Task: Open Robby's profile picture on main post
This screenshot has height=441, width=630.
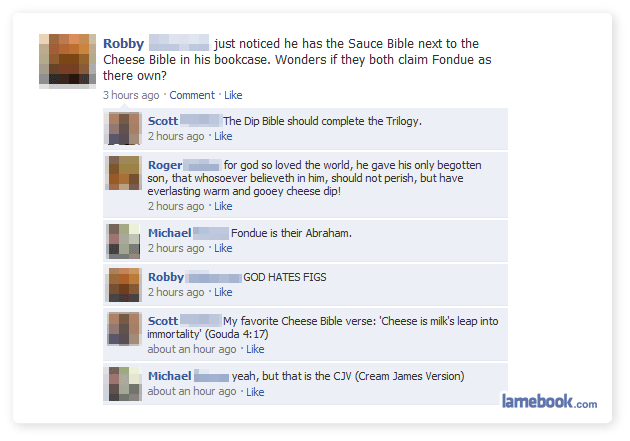Action: coord(67,61)
